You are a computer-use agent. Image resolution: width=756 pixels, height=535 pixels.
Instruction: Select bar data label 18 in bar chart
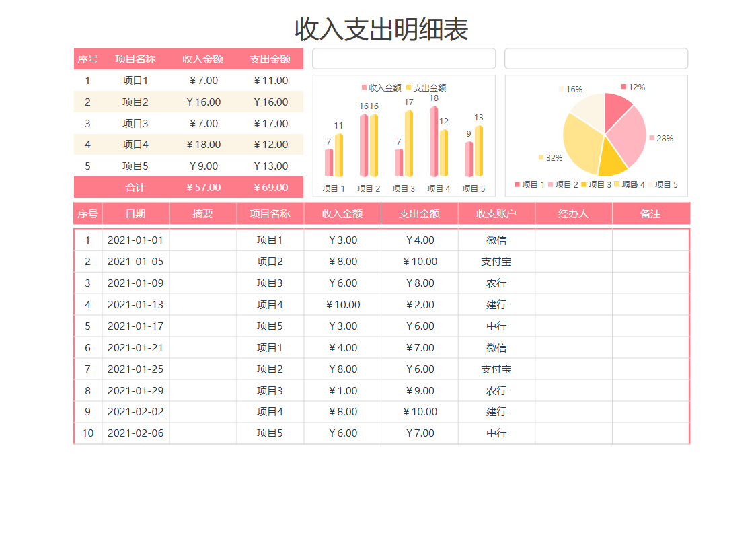[434, 98]
